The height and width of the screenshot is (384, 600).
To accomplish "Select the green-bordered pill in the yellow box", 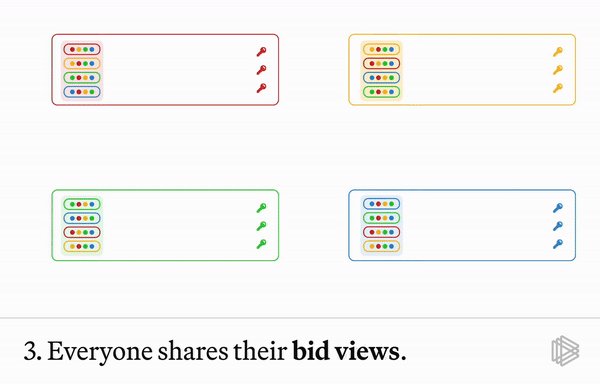I will click(x=382, y=92).
